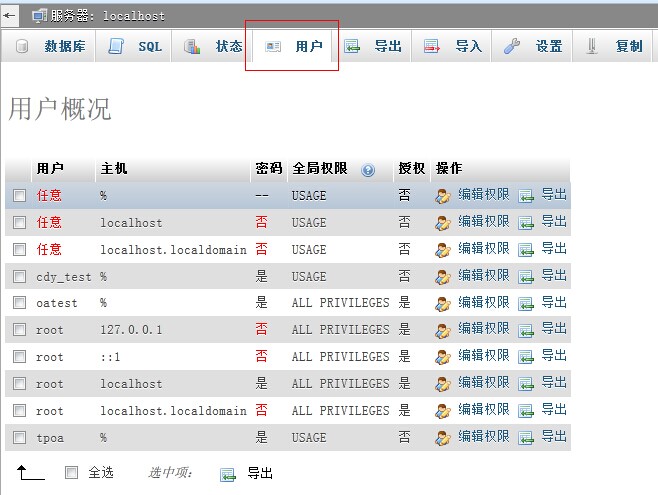Click the 用户概况 page heading

pos(60,109)
